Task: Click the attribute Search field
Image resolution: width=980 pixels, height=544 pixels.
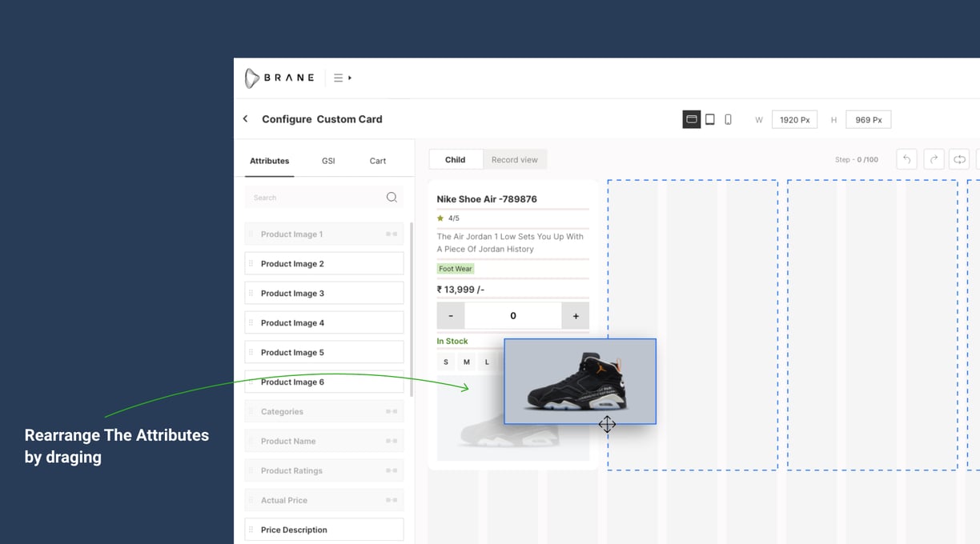Action: click(324, 197)
